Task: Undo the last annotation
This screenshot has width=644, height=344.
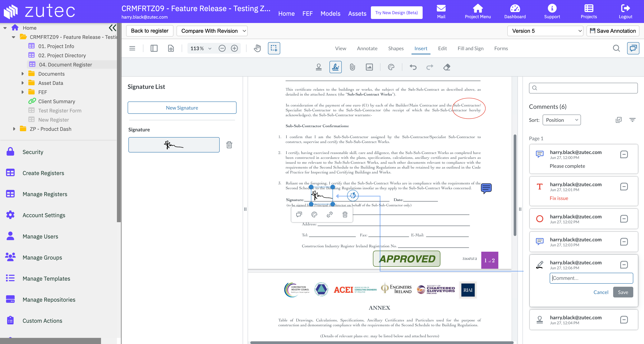Action: tap(413, 67)
